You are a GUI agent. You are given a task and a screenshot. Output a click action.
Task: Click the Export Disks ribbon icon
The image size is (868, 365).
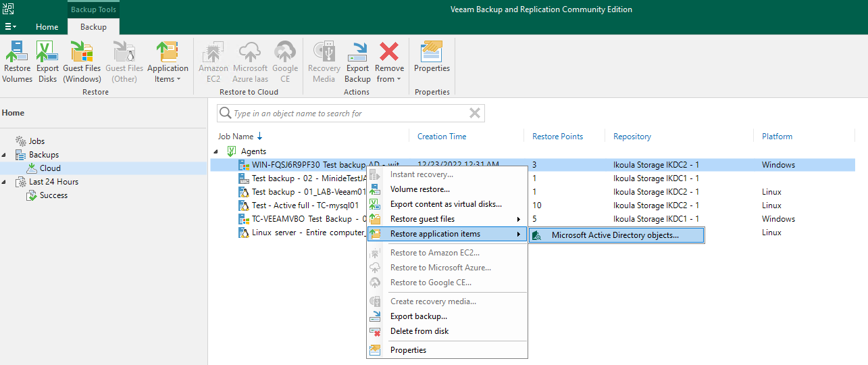pyautogui.click(x=47, y=62)
